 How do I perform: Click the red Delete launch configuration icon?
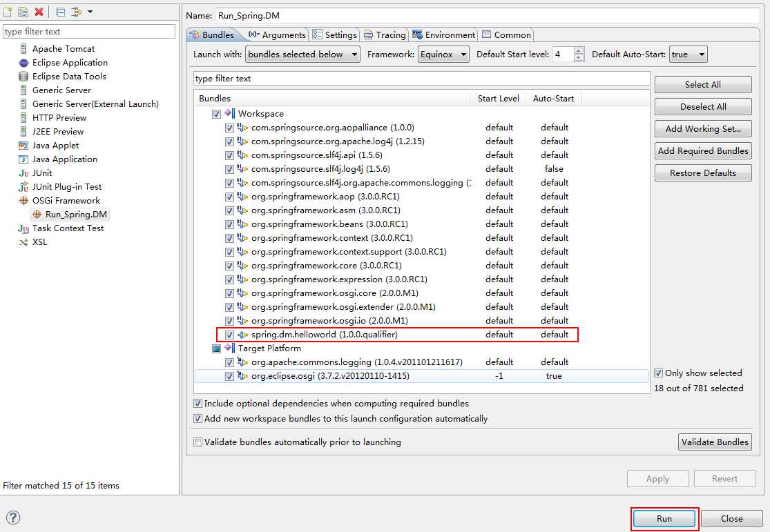[x=39, y=12]
